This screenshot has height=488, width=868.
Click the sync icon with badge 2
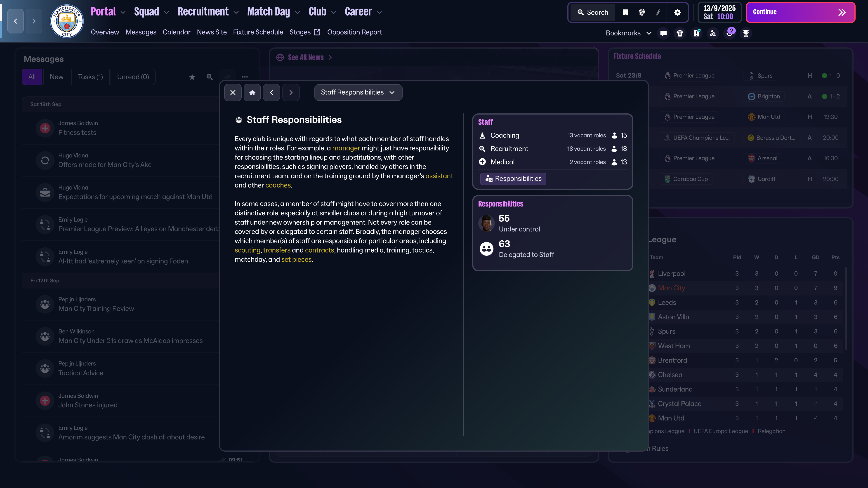click(730, 33)
